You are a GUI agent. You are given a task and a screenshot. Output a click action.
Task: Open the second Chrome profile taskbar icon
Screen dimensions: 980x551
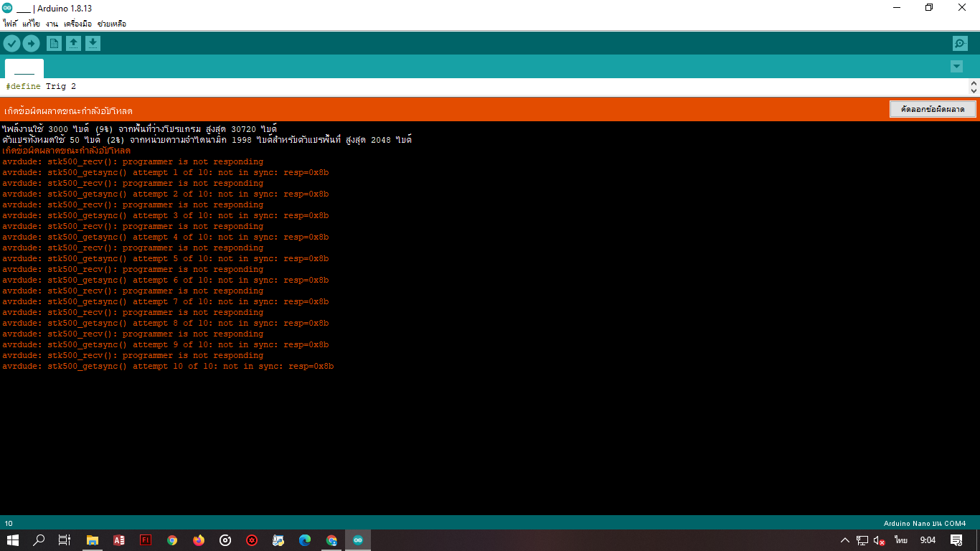[331, 540]
